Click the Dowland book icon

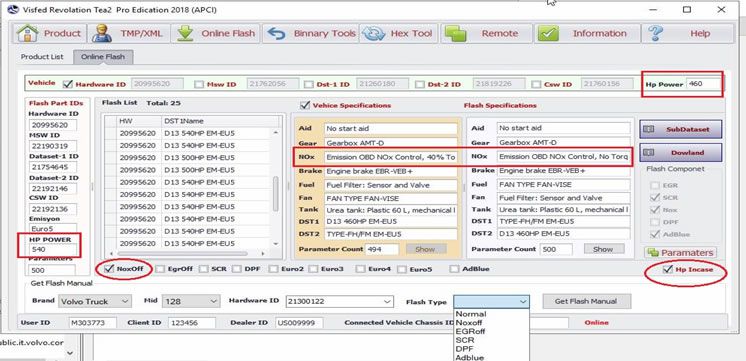648,153
